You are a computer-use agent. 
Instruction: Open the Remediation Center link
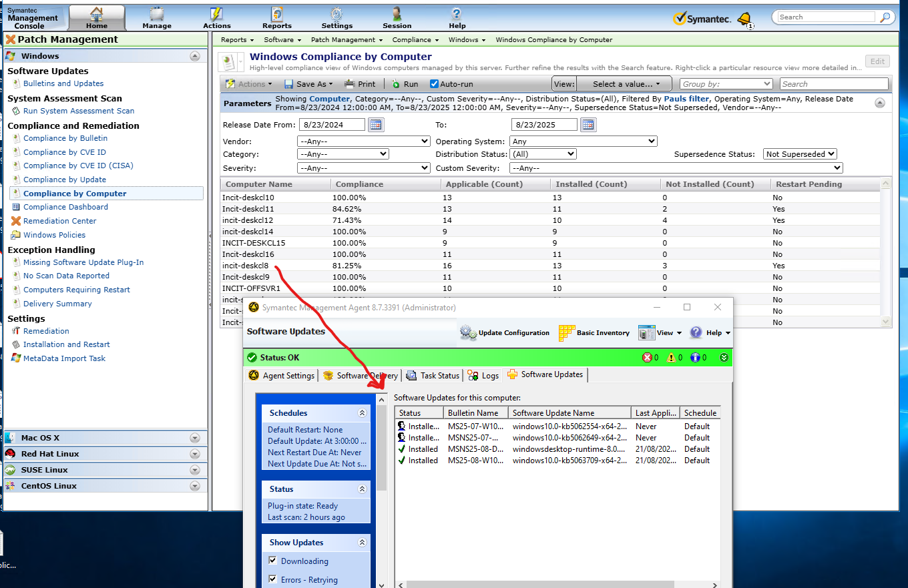60,221
